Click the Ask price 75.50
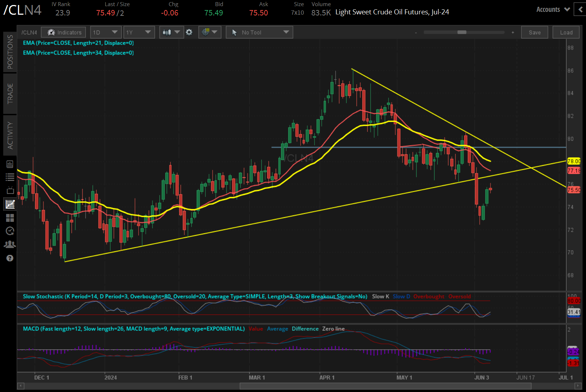This screenshot has height=392, width=586. [x=259, y=13]
